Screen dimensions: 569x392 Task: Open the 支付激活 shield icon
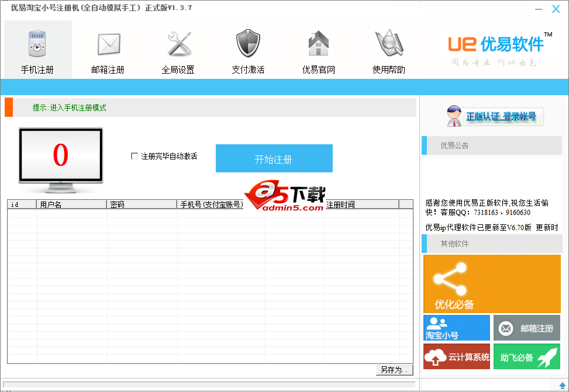pos(248,43)
